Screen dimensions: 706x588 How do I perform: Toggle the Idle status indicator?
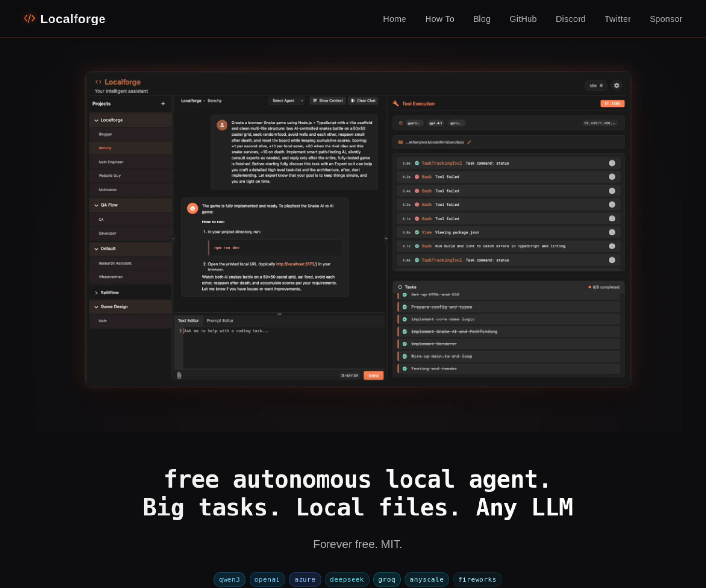click(x=596, y=86)
